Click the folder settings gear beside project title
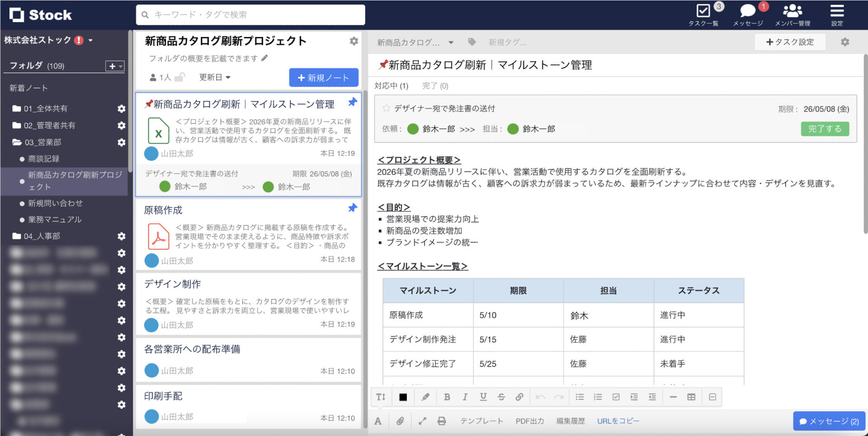This screenshot has width=868, height=436. click(354, 41)
